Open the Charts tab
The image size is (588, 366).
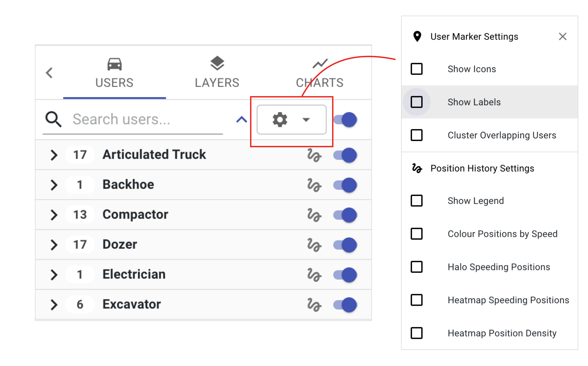319,73
